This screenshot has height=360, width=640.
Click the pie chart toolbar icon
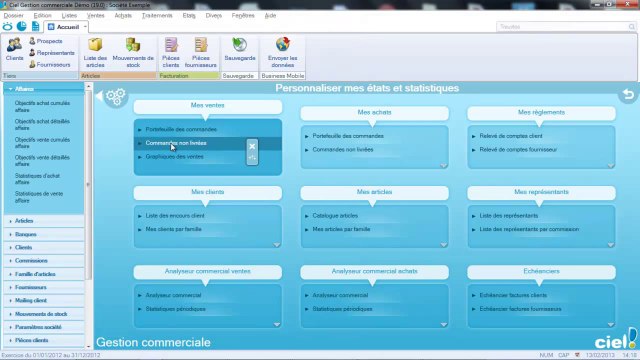tap(21, 27)
